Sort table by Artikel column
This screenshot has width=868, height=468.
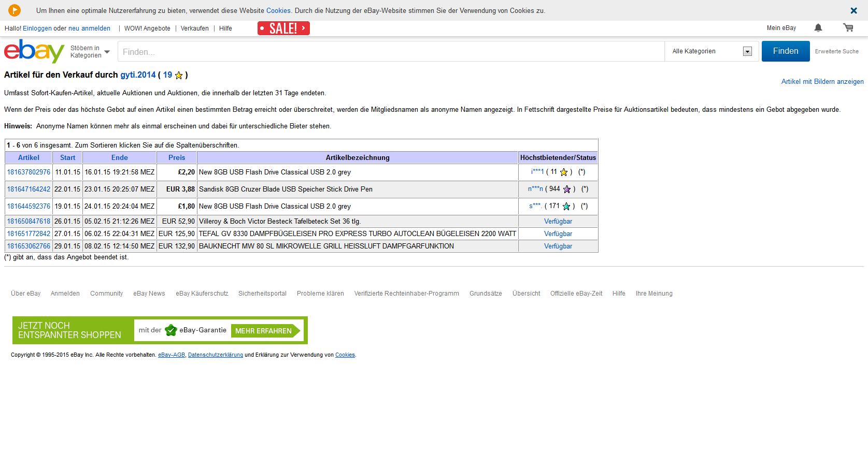tap(29, 158)
